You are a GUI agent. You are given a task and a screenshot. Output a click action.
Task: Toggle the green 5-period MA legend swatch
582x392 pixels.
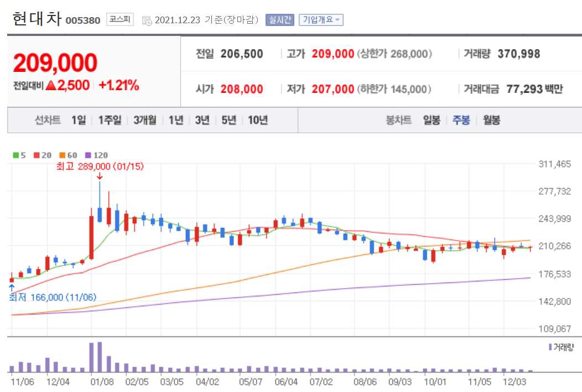tap(16, 155)
